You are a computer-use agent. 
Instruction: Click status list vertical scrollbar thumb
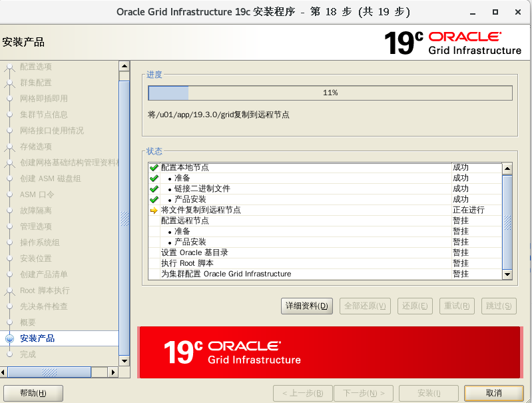[507, 222]
